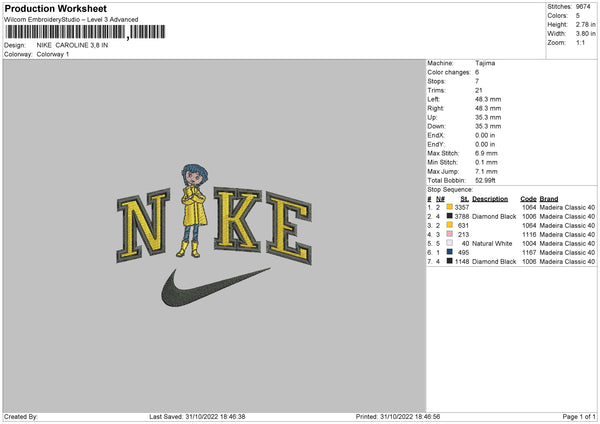Select the Left value 48.3 mm
This screenshot has width=600, height=424.
point(488,99)
